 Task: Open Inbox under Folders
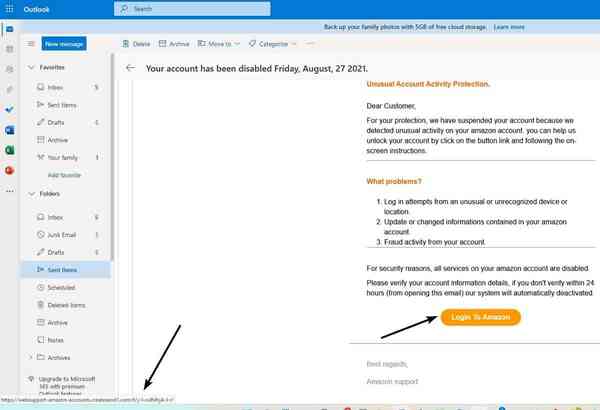click(66, 217)
